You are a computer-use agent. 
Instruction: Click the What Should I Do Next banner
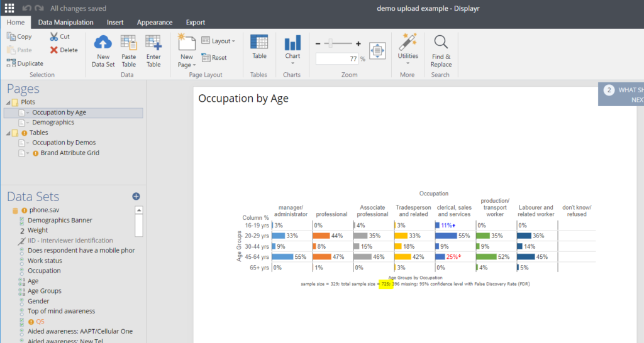(621, 94)
